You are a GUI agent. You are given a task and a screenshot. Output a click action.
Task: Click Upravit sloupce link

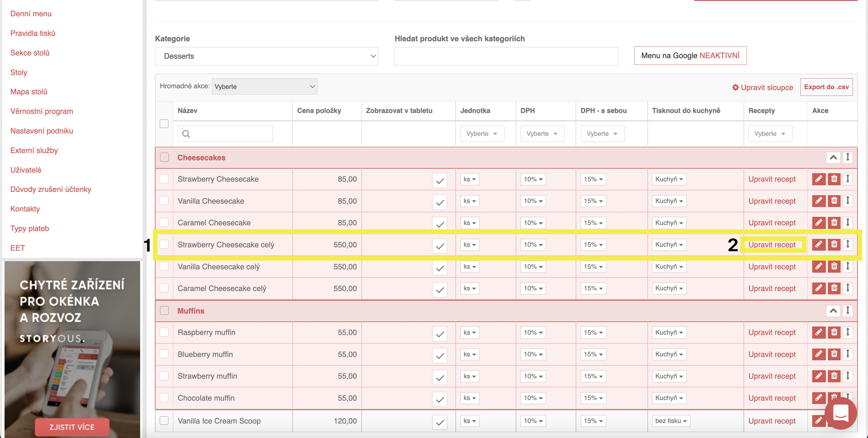coord(763,88)
